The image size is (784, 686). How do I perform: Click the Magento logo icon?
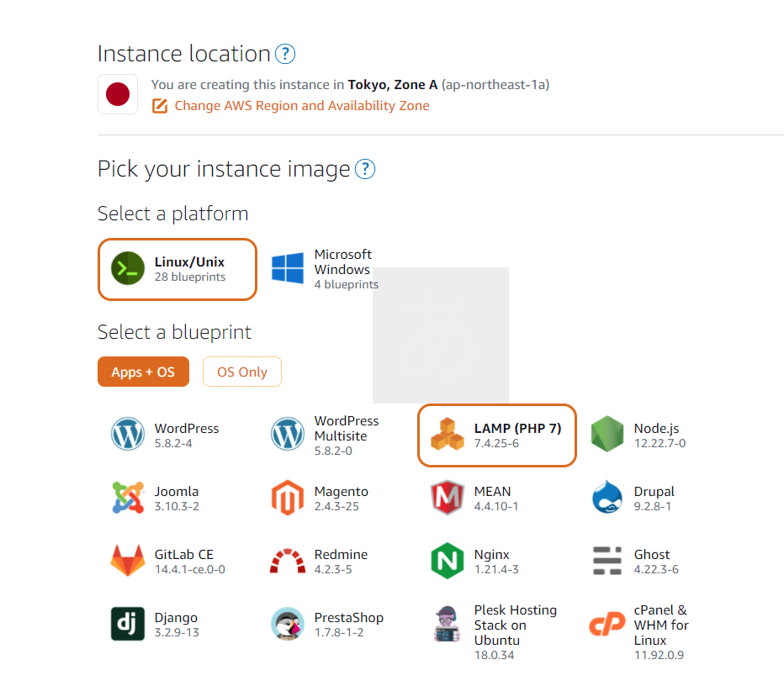pyautogui.click(x=288, y=498)
